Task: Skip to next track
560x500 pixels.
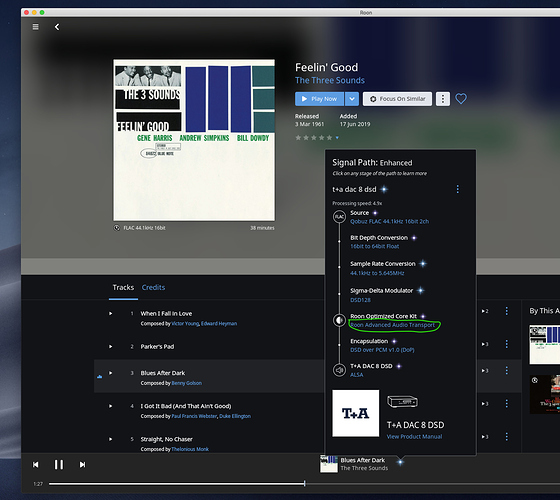Action: pos(82,465)
